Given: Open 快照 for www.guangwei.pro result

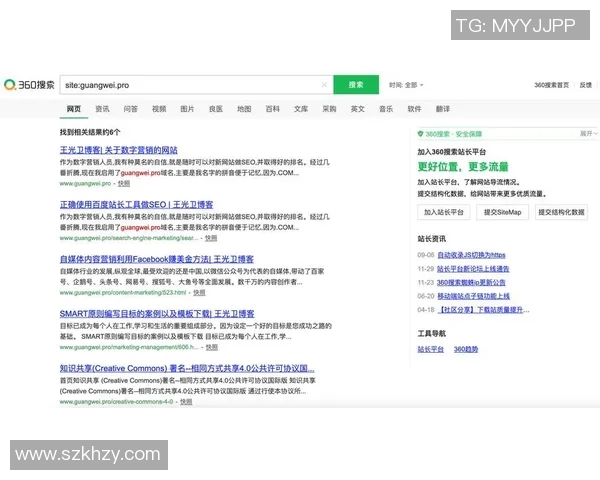Looking at the screenshot, I should (124, 184).
